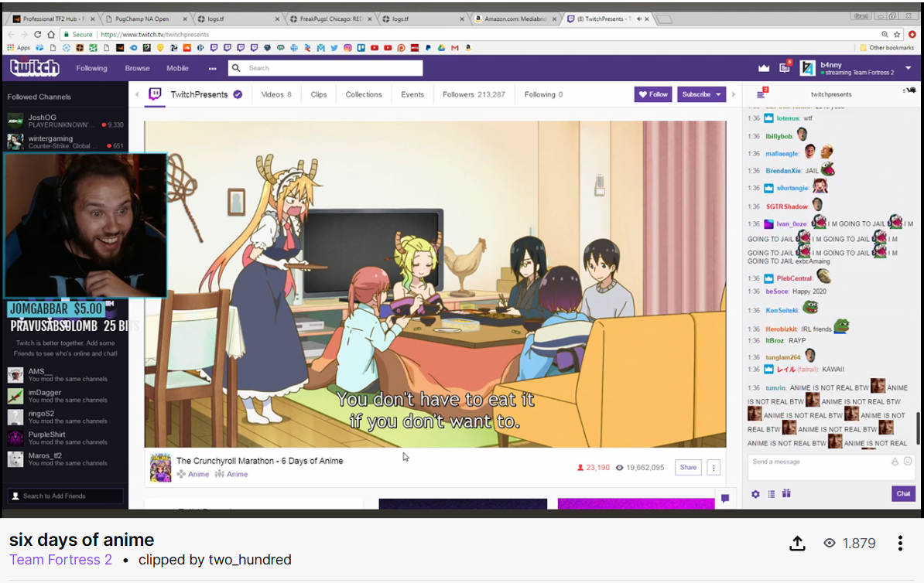Click the Google Drive bookmark icon
The height and width of the screenshot is (583, 924).
(x=441, y=48)
